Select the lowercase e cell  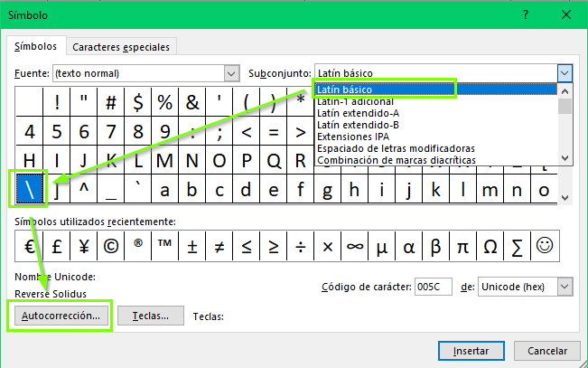(x=274, y=188)
